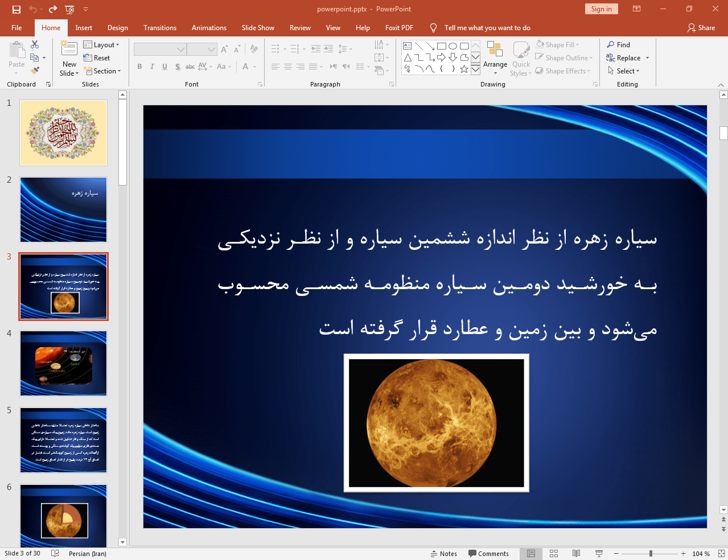The height and width of the screenshot is (560, 728).
Task: Open the Transitions tab
Action: pos(160,27)
